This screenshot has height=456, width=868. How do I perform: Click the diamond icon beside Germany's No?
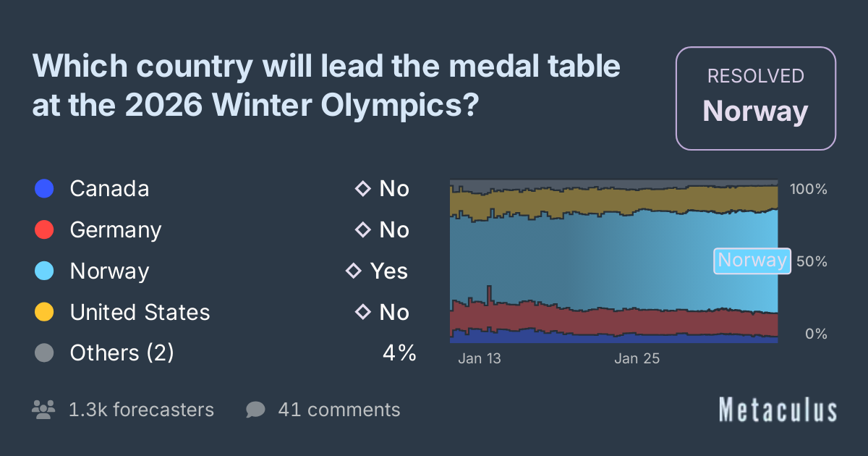(x=362, y=230)
